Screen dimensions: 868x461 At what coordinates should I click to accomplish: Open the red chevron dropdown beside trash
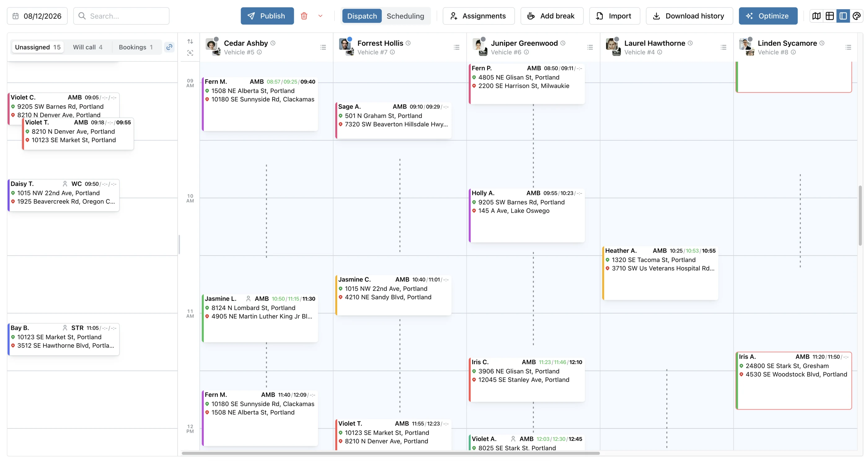pos(321,16)
